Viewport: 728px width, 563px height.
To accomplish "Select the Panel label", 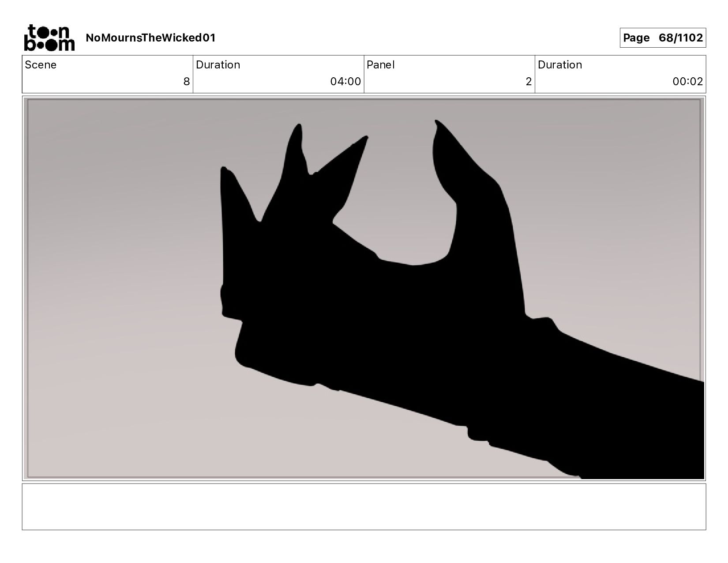I will pos(380,65).
